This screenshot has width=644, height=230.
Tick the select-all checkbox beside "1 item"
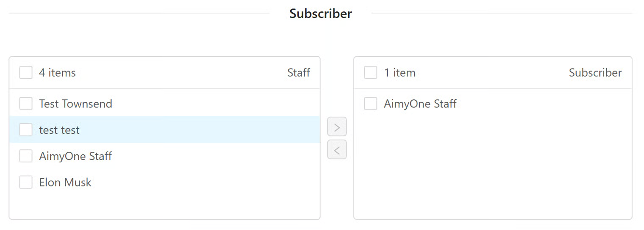click(x=371, y=73)
